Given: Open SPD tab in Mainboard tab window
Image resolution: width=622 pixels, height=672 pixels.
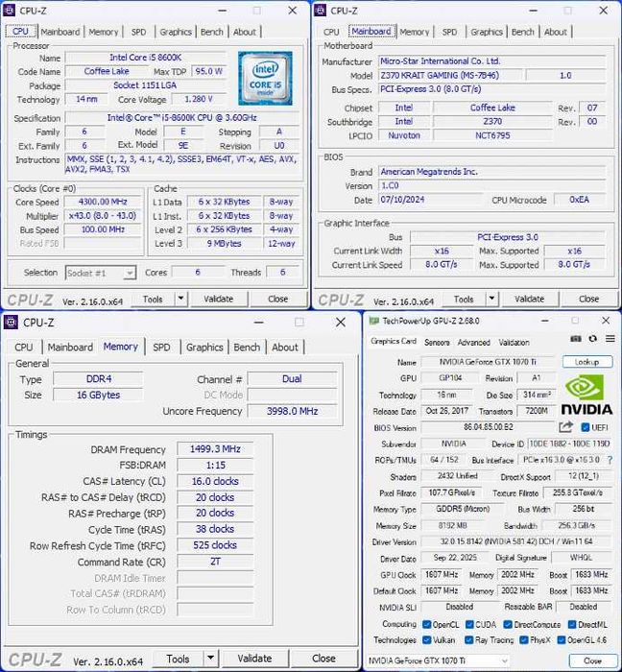Looking at the screenshot, I should [x=449, y=32].
